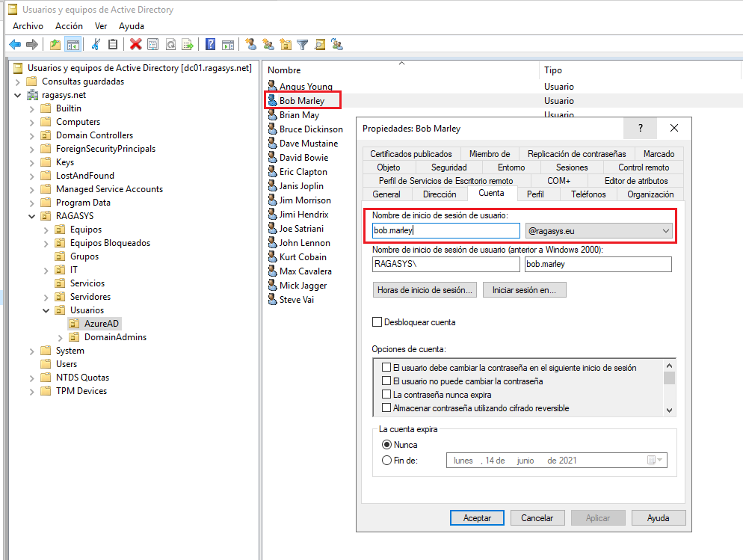Open the Find Objects magnifier icon
This screenshot has width=743, height=560.
tap(319, 44)
